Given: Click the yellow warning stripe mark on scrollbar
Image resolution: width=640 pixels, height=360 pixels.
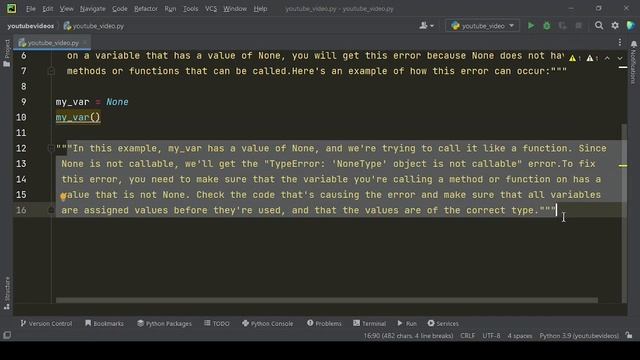Looking at the screenshot, I should [623, 166].
